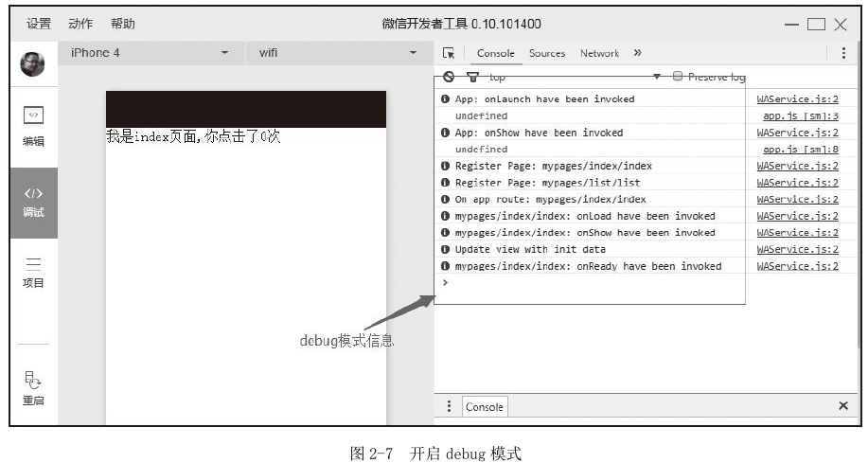This screenshot has width=868, height=463.
Task: Switch to the Console tab
Action: click(495, 53)
